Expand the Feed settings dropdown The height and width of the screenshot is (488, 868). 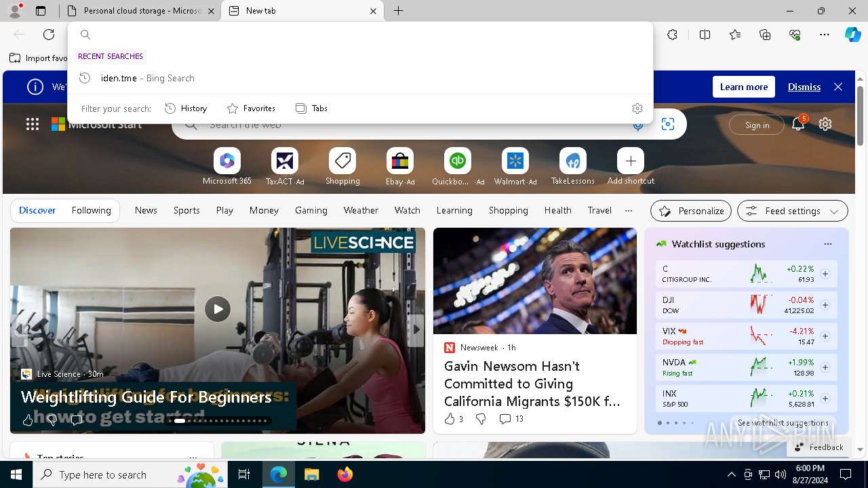[x=793, y=211]
